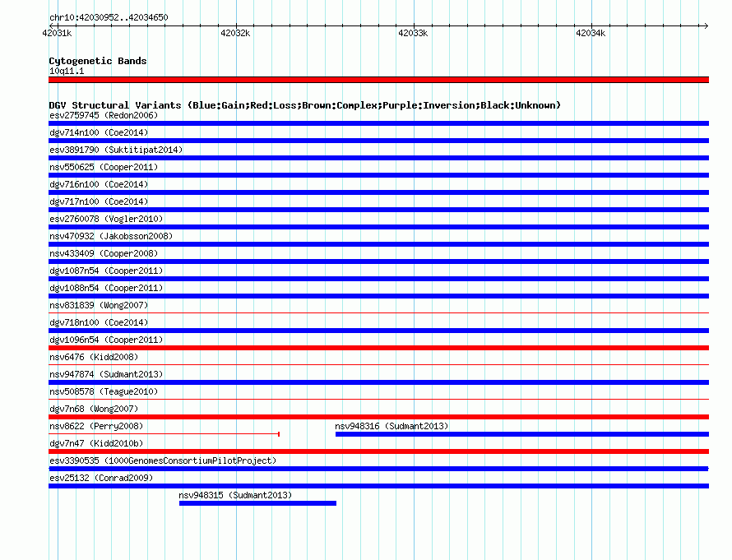Open the esv3390535 1000GenomesConsortiumPilotProject label
The width and height of the screenshot is (732, 560).
(163, 460)
